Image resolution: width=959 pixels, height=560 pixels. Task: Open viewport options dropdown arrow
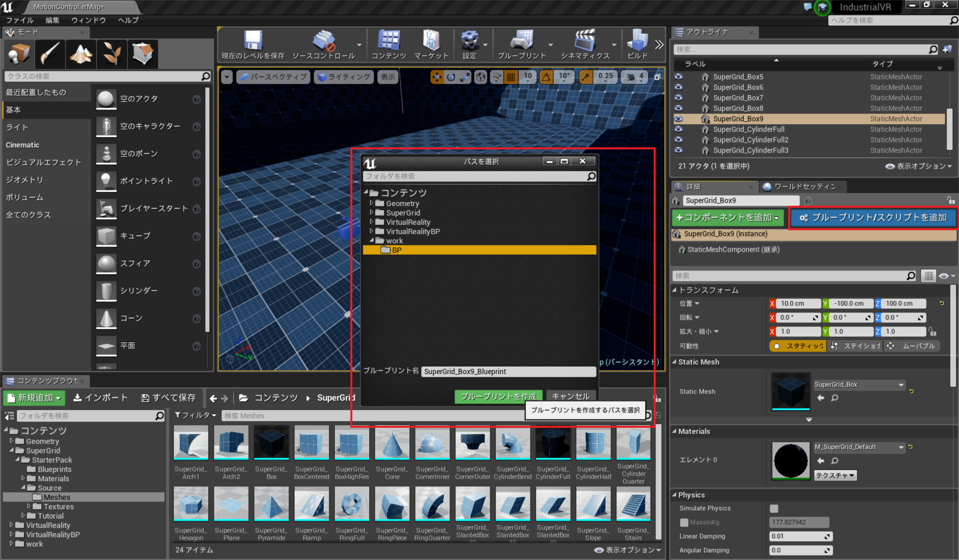click(x=227, y=77)
